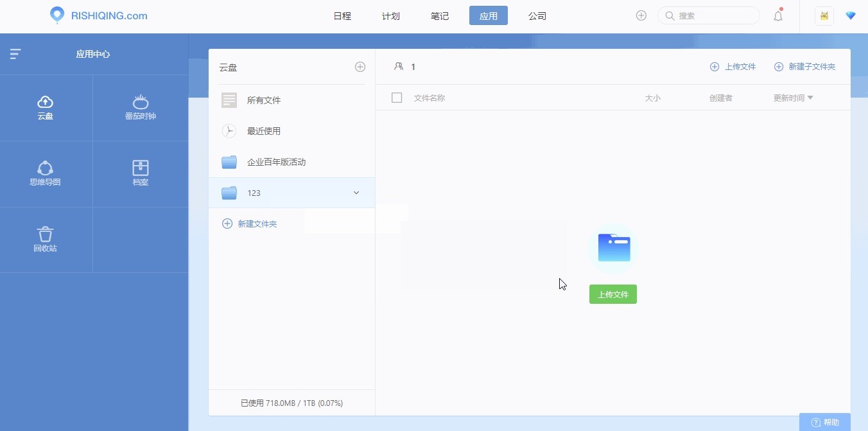This screenshot has width=868, height=431.
Task: Launch the 思维导图 app tile
Action: pyautogui.click(x=46, y=174)
